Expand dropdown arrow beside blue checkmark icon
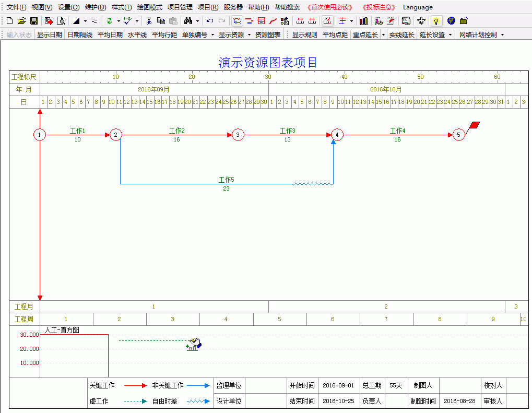532x413 pixels. coord(137,21)
